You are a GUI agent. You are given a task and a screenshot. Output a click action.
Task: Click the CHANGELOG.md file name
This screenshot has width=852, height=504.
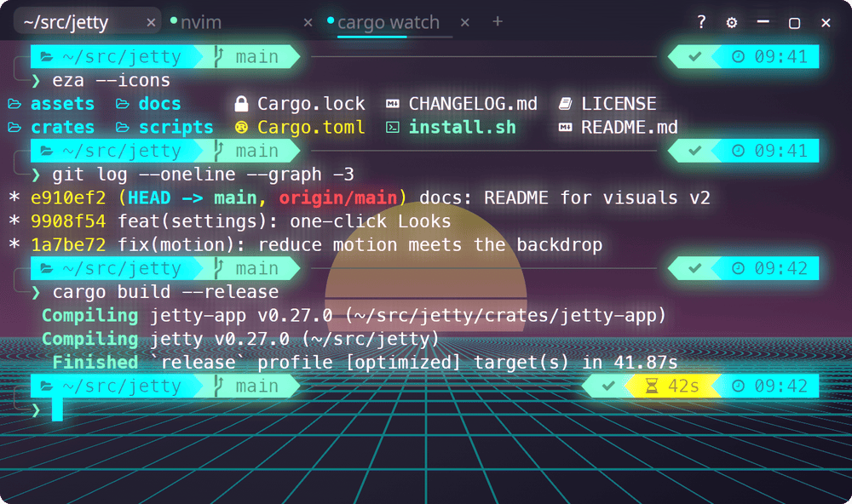(x=473, y=104)
